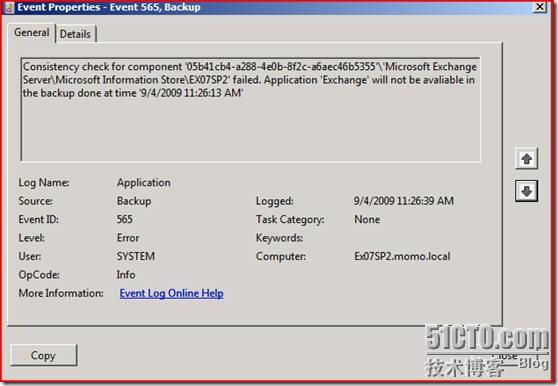
Task: Show previous event with up arrow
Action: (527, 159)
